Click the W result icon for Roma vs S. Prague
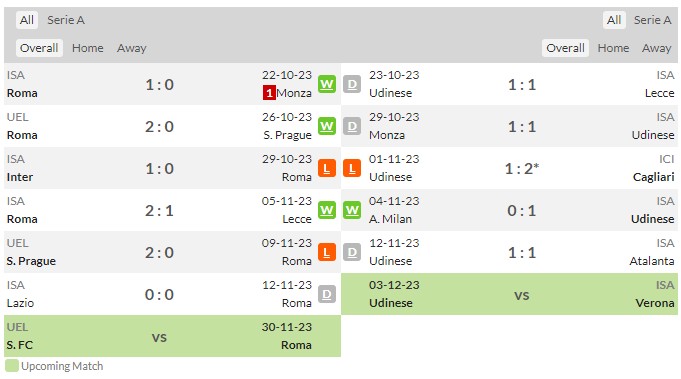 pyautogui.click(x=327, y=126)
